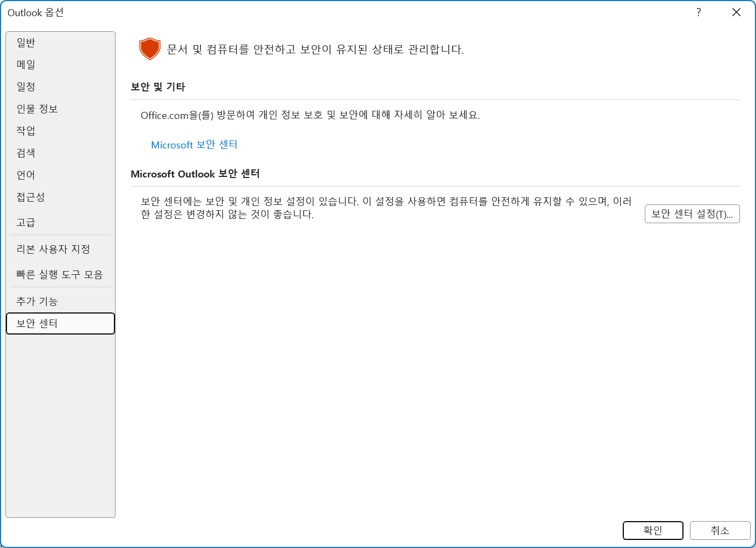
Task: Select the 메일 category
Action: 60,65
